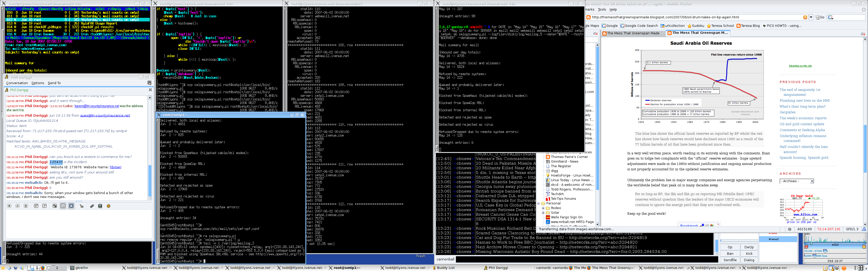868x271 pixels.
Task: Collapse the Personal bookmarks folder
Action: pyautogui.click(x=538, y=203)
